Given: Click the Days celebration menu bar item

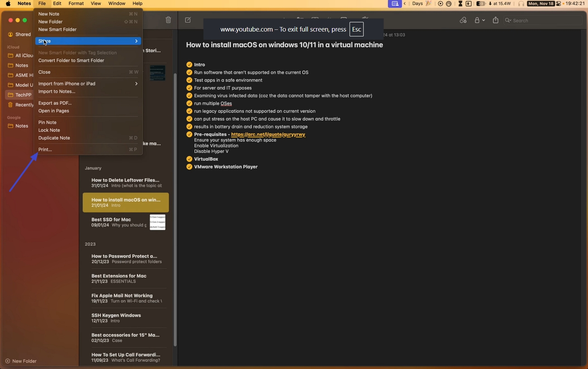Looking at the screenshot, I should tap(422, 4).
